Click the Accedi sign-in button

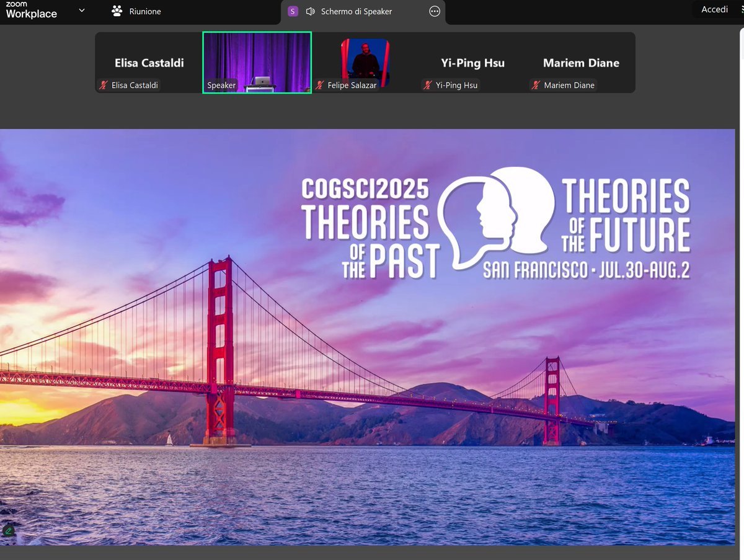pos(714,9)
